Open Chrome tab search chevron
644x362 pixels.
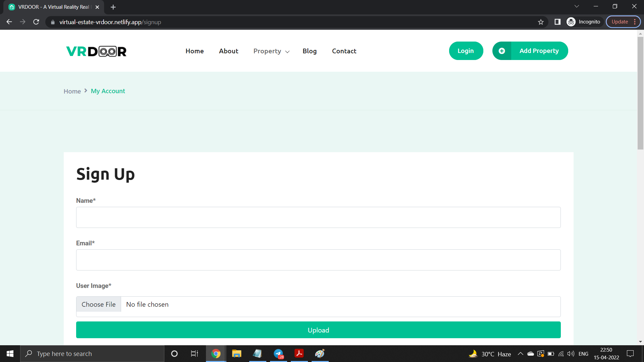pos(577,6)
